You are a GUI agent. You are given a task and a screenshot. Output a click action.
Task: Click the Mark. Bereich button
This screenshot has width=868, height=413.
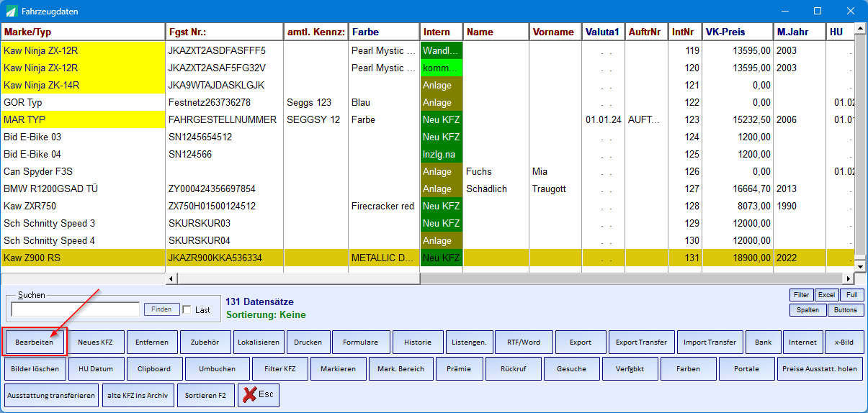[401, 369]
